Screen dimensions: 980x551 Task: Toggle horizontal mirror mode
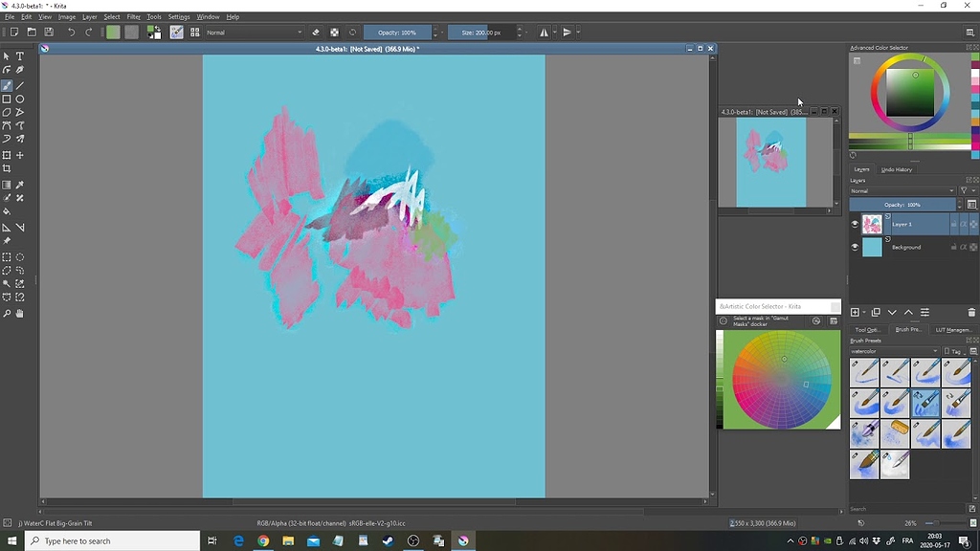[542, 33]
